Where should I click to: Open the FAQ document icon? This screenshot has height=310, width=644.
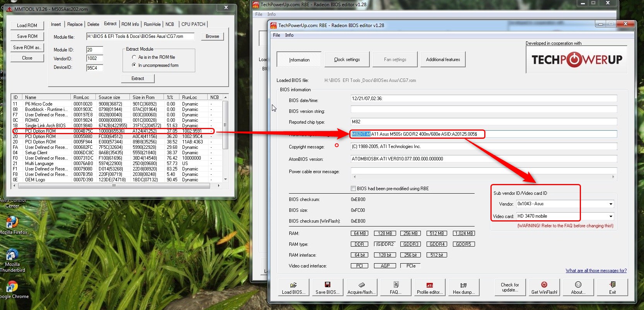point(396,285)
